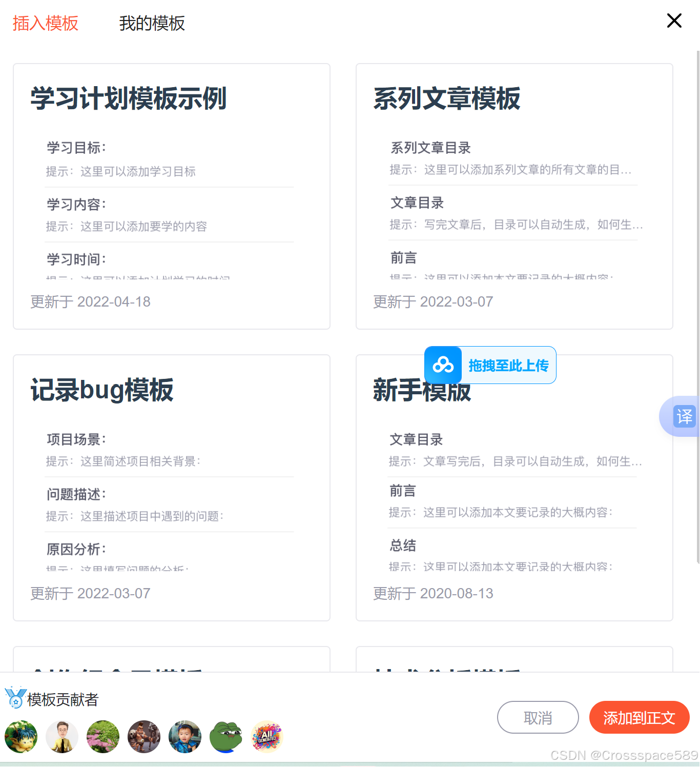Click the 取消 button

538,717
